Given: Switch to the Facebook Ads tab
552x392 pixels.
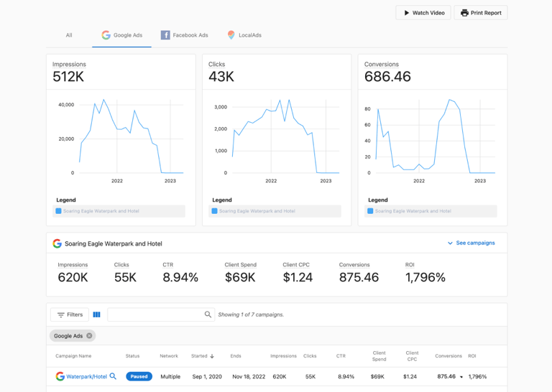Looking at the screenshot, I should click(185, 34).
